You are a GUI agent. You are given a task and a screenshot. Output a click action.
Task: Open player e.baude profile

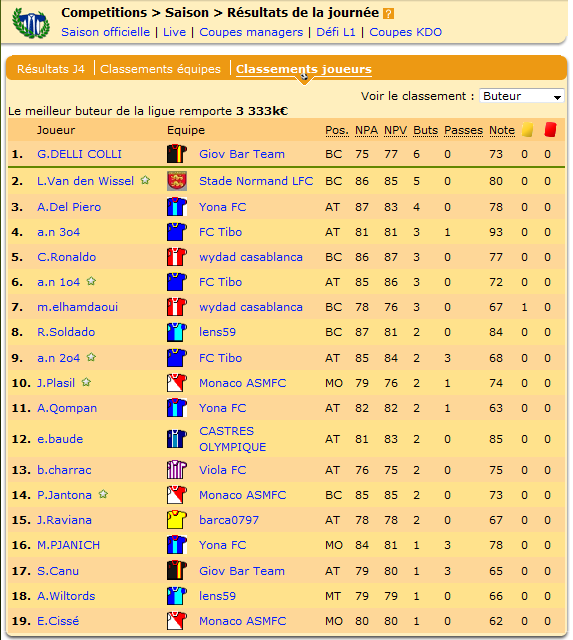(x=60, y=439)
